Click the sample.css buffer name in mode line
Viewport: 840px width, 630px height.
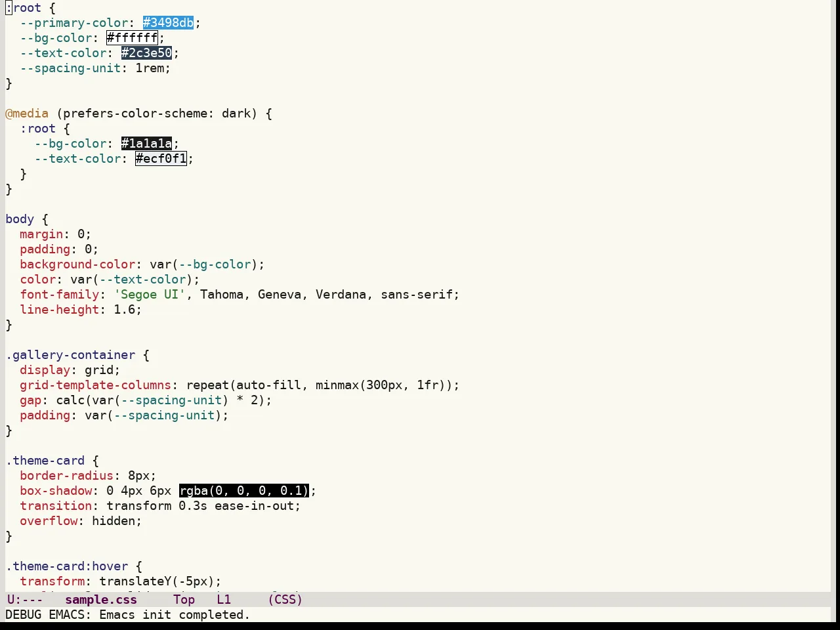[101, 600]
